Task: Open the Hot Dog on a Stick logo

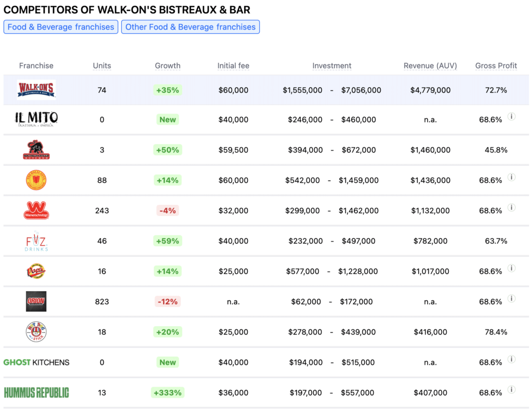Action: [x=36, y=332]
